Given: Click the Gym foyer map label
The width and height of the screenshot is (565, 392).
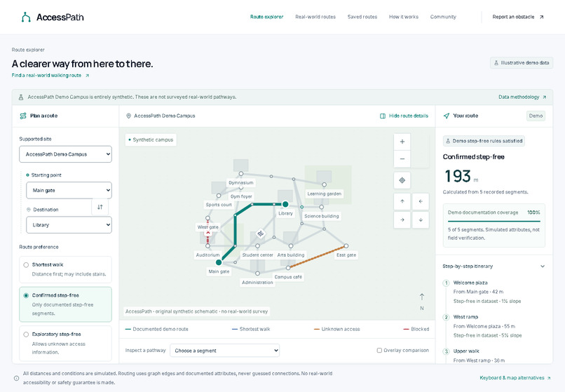Looking at the screenshot, I should 241,196.
